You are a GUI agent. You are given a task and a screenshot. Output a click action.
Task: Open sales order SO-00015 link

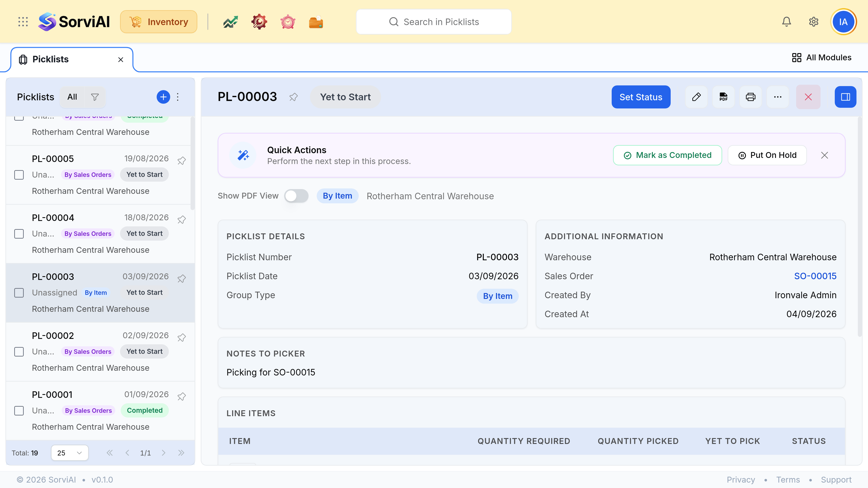[x=815, y=276]
